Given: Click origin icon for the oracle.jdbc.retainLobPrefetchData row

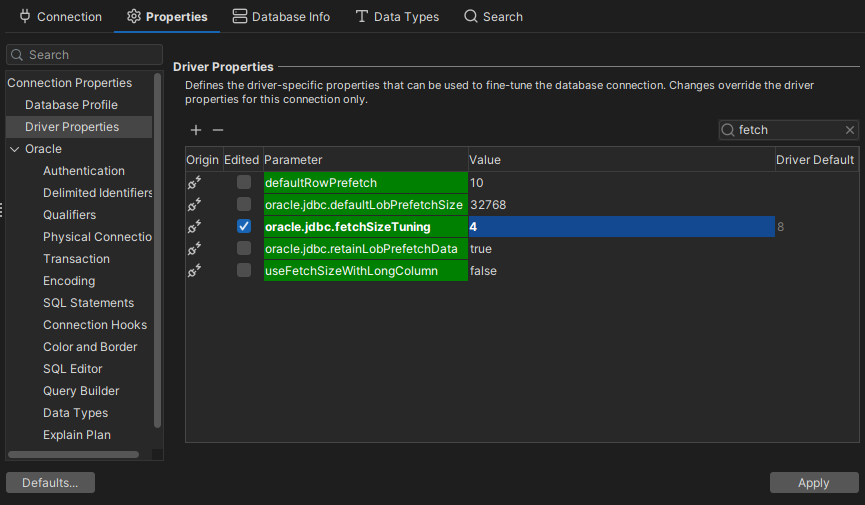Looking at the screenshot, I should (195, 249).
